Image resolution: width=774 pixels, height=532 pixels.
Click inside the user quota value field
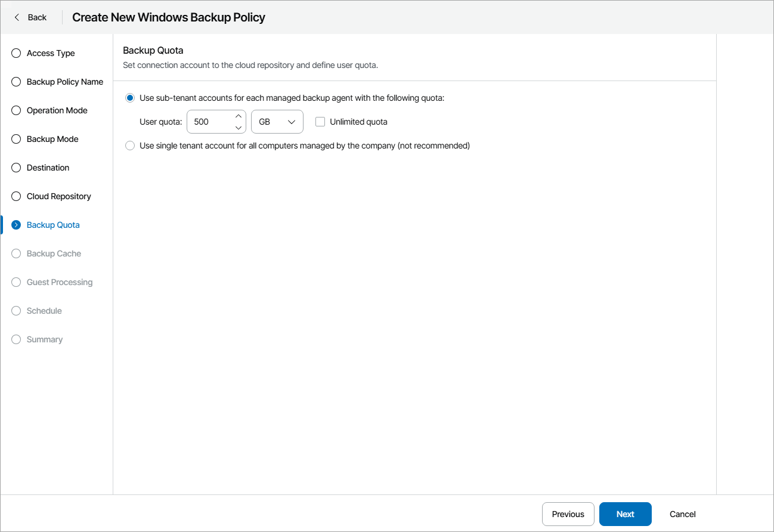210,122
